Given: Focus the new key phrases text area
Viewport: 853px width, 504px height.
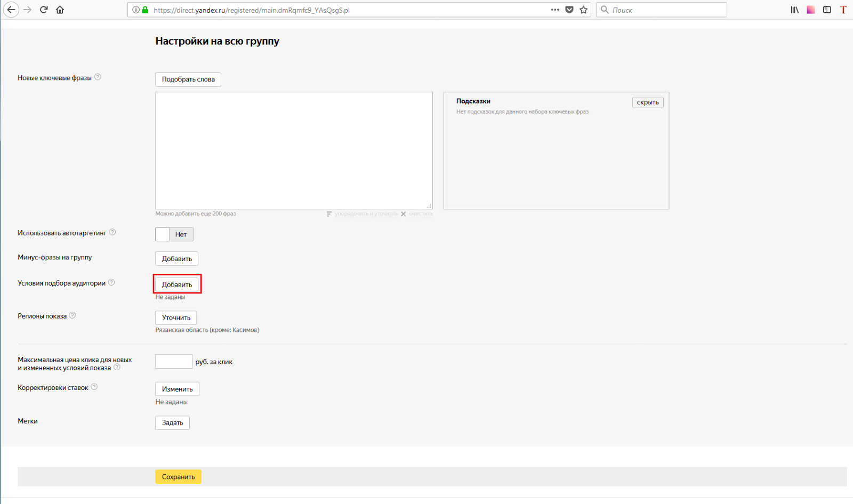Looking at the screenshot, I should point(294,150).
